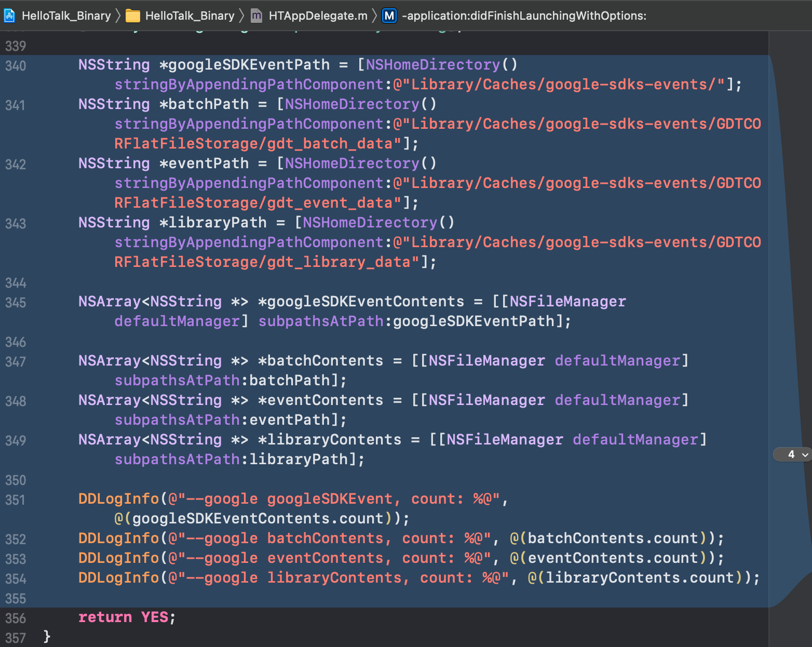Click subpathsAtPath:eventPath call

coord(222,420)
